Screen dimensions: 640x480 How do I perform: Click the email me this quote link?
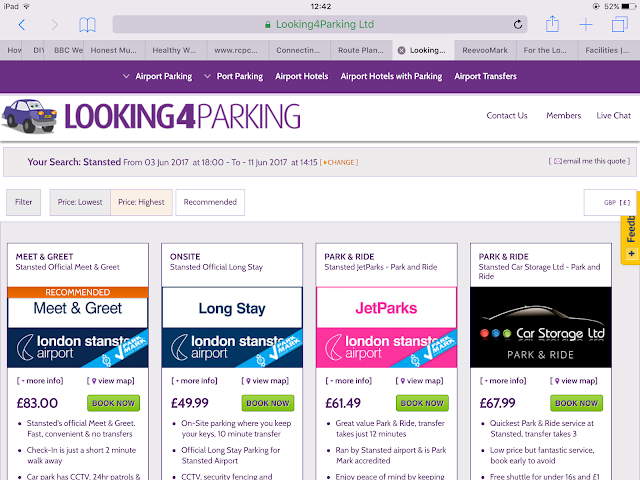[x=589, y=161]
